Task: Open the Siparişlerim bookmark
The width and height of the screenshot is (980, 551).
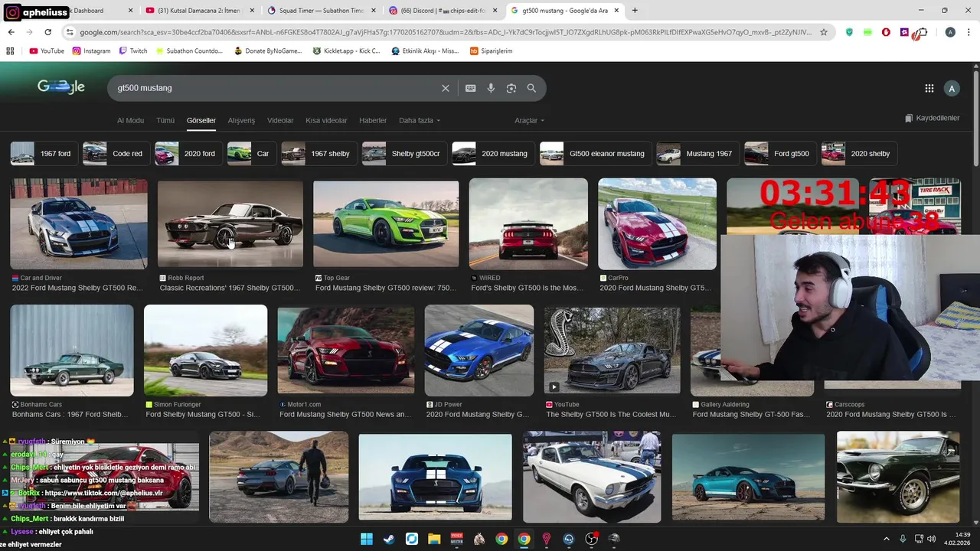Action: pos(491,51)
